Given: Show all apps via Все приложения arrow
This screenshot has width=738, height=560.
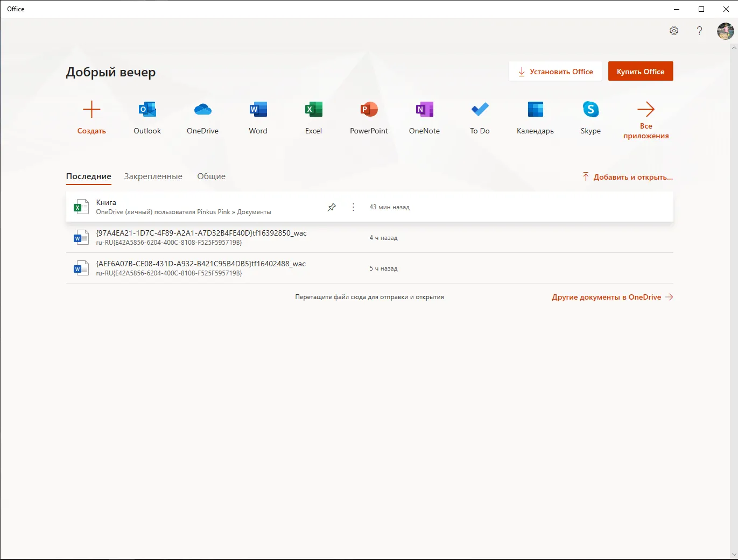Looking at the screenshot, I should point(646,110).
